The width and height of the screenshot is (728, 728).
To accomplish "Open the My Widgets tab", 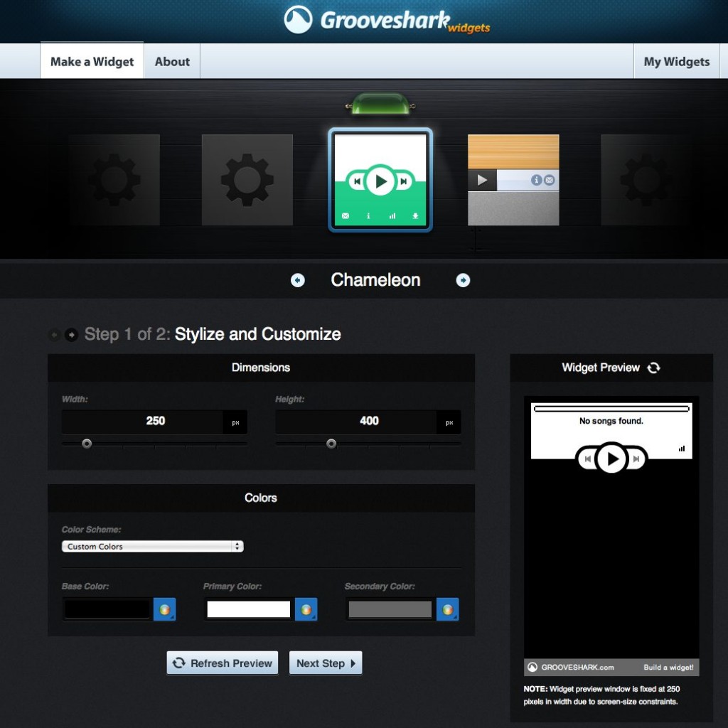I will coord(676,62).
